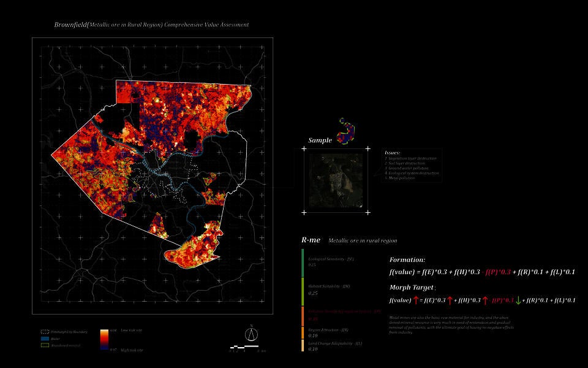Click the "Region Attraction - f(R)" label
The image size is (588, 368).
[328, 330]
